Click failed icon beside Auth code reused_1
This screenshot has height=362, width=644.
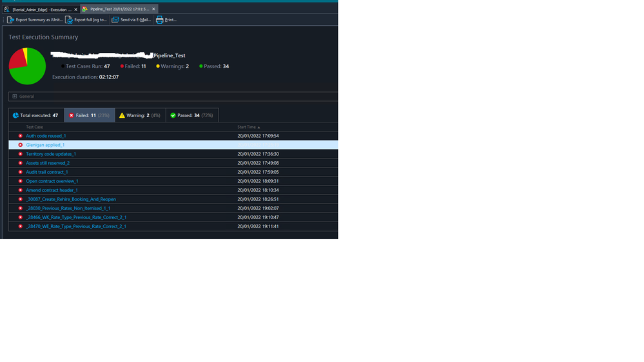[x=20, y=136]
